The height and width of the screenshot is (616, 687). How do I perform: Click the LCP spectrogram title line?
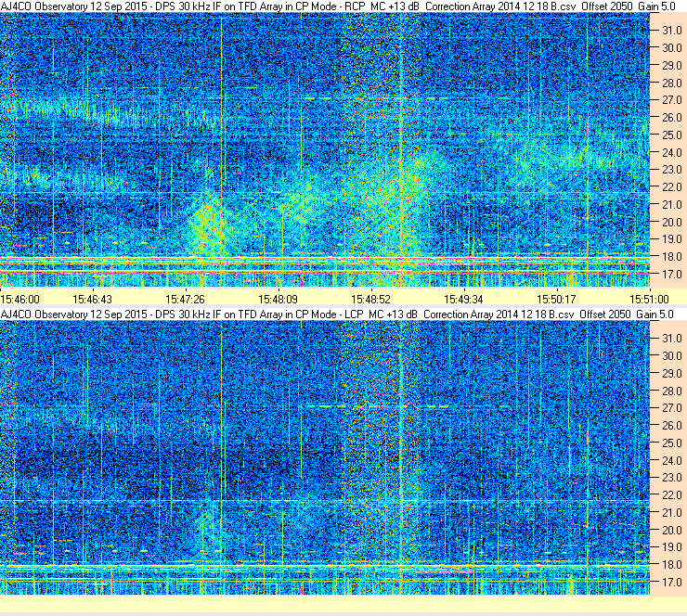pyautogui.click(x=337, y=314)
